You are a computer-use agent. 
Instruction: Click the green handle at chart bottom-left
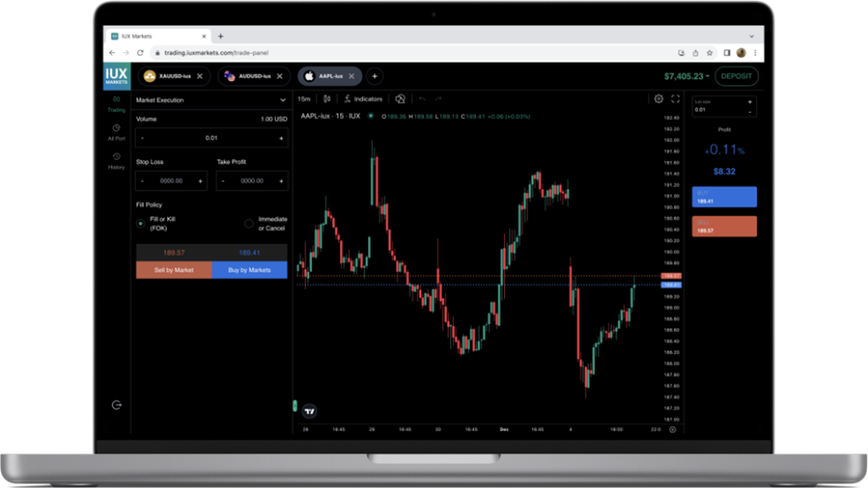tap(295, 406)
